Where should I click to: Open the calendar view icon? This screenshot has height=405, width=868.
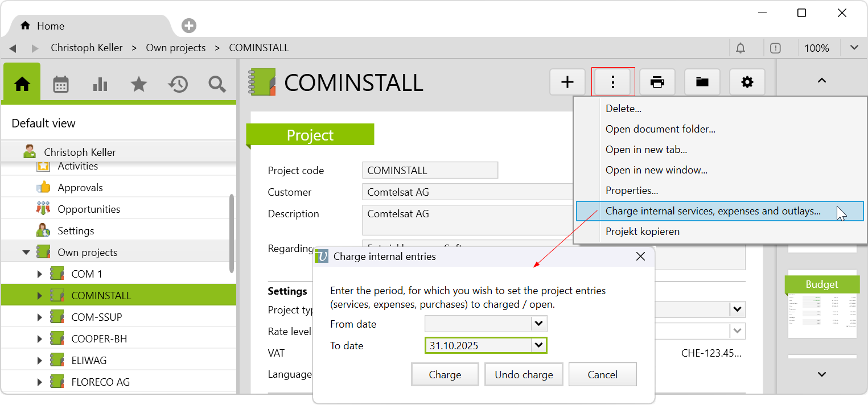click(x=61, y=84)
